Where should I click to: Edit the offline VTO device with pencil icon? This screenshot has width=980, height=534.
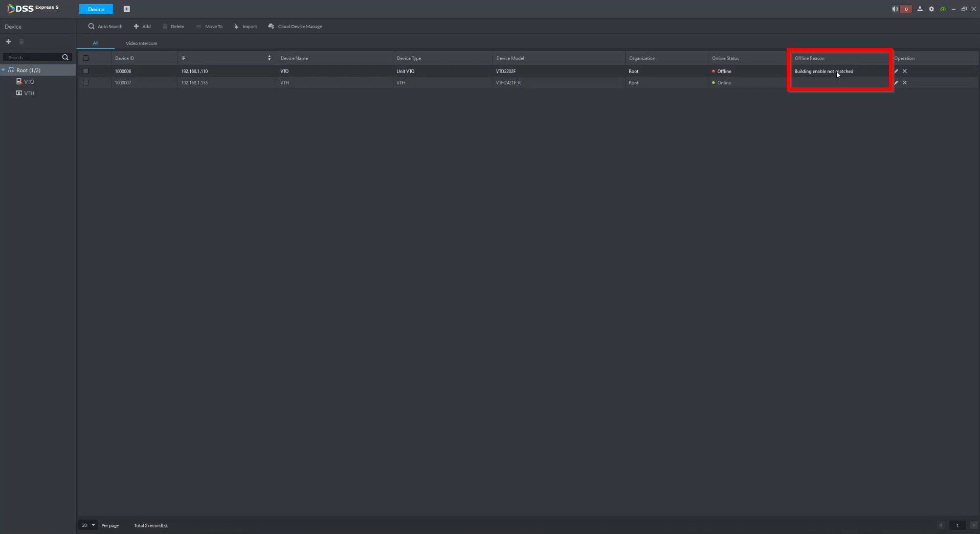[x=896, y=71]
